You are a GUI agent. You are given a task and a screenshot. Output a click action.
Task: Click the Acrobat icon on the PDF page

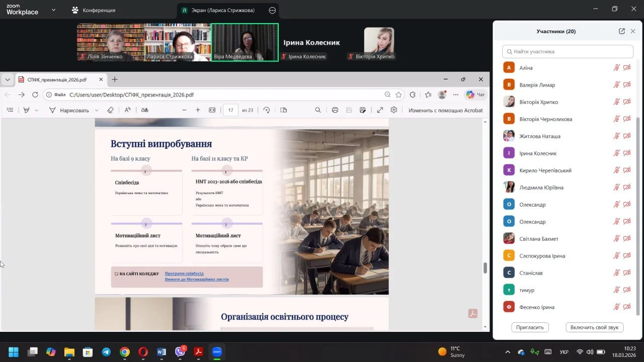coord(472,313)
